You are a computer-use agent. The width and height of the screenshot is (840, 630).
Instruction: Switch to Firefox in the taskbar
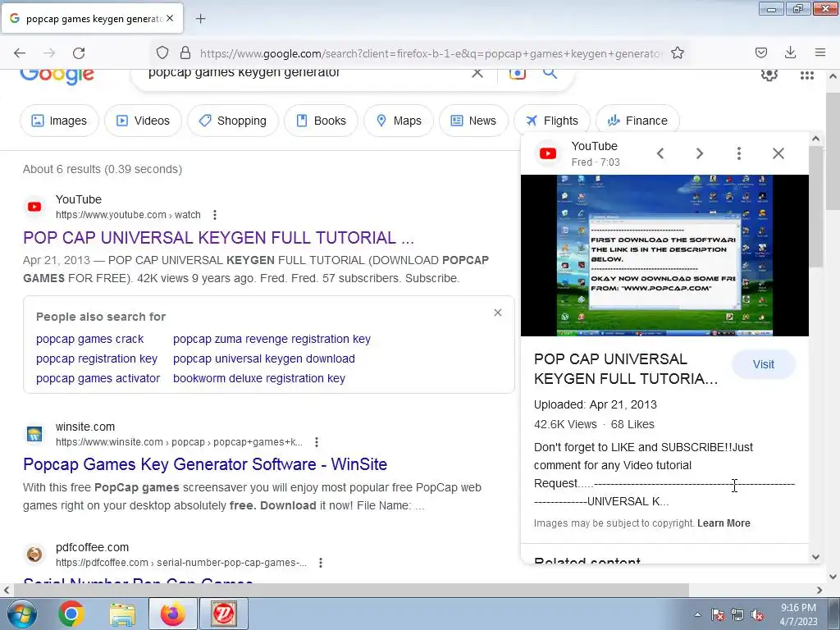[172, 614]
